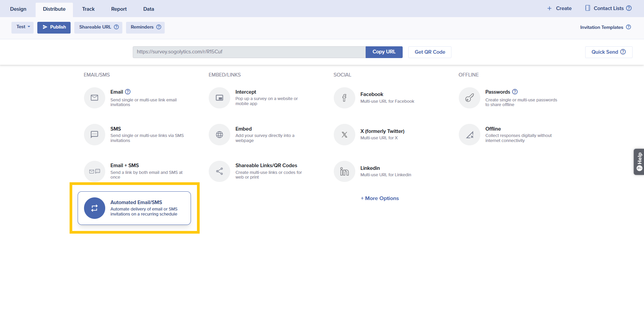Open the Automated Email/SMS option
Viewport: 644px width, 334px height.
pyautogui.click(x=134, y=208)
